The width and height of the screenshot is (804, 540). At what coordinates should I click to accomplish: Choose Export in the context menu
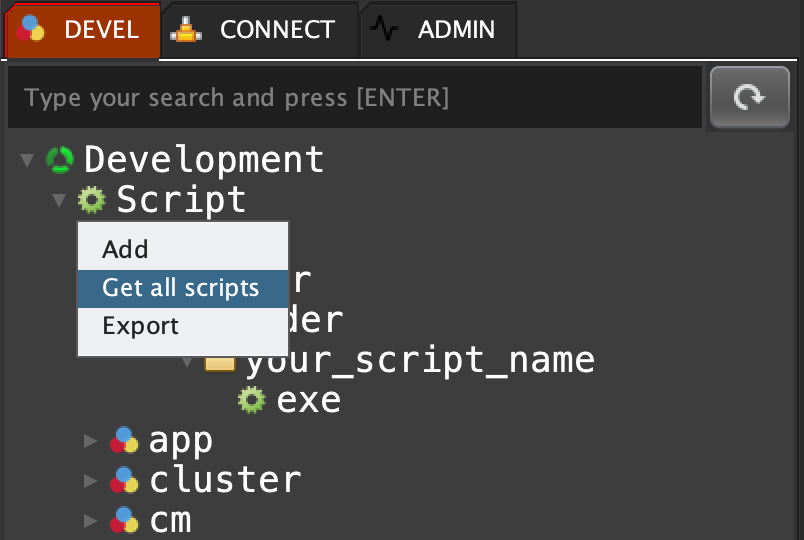click(141, 326)
